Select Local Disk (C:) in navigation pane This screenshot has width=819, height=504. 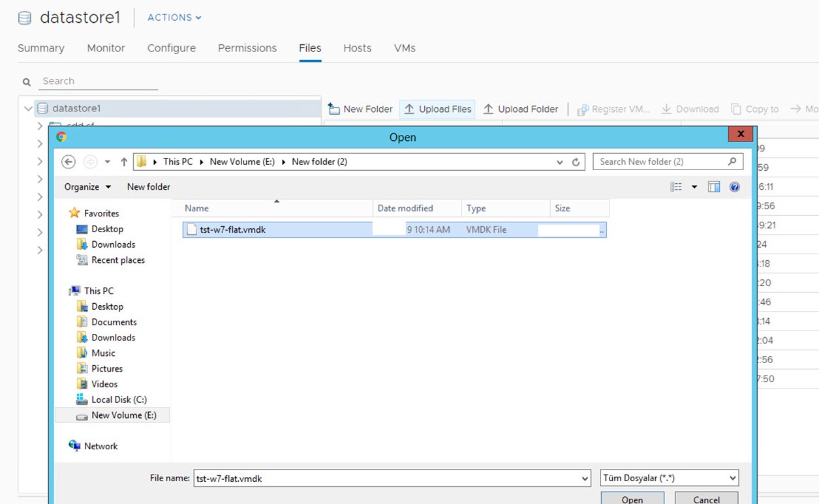pos(119,400)
